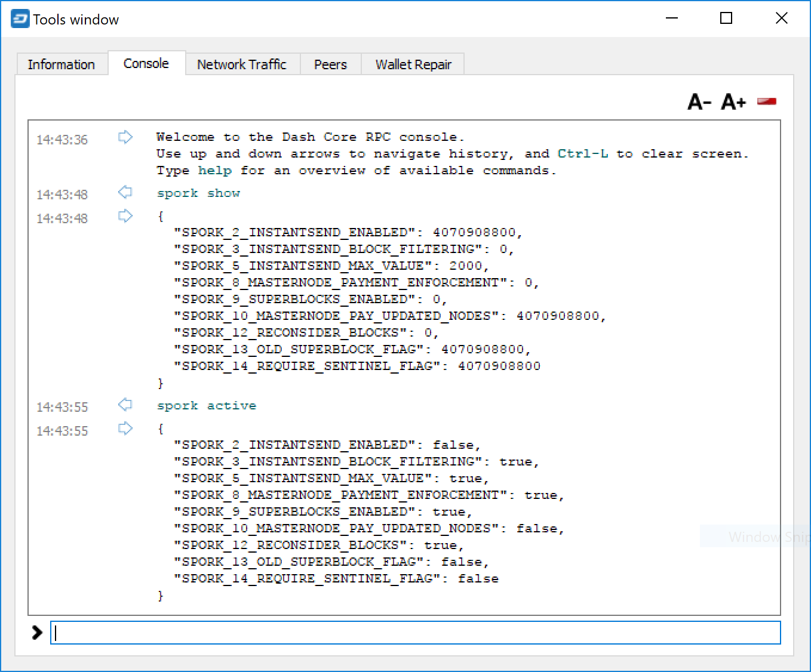Click reply arrow at 14:43:55 output
This screenshot has width=811, height=672.
coord(125,429)
